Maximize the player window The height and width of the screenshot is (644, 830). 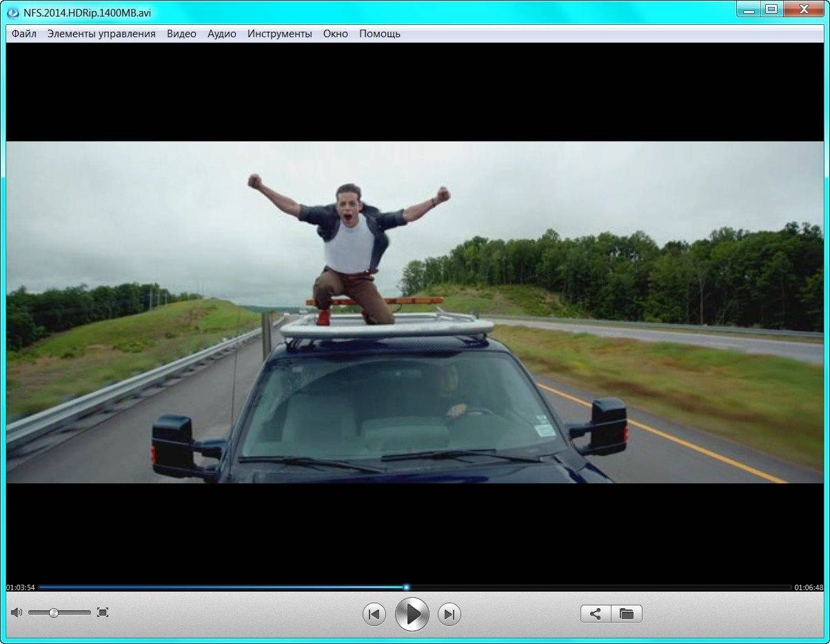coord(771,9)
